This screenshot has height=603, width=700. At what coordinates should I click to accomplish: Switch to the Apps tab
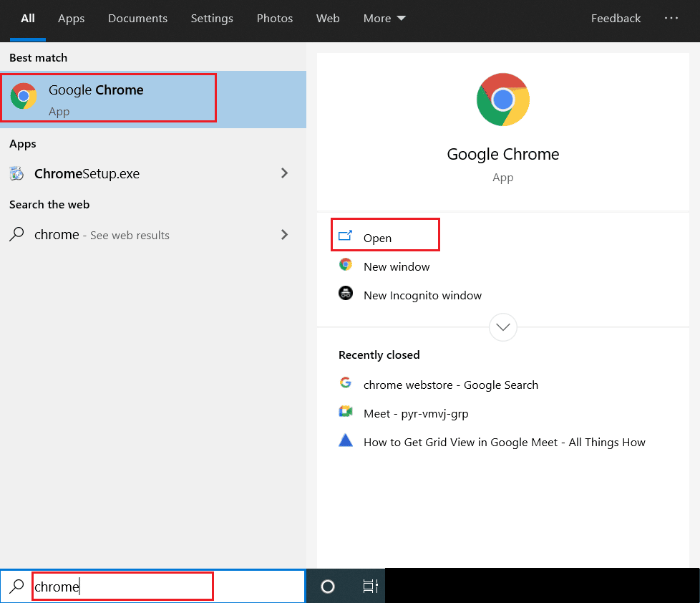point(71,19)
